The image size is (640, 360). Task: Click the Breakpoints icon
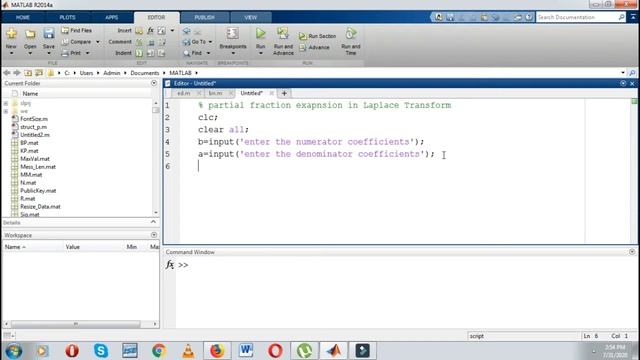tap(233, 33)
